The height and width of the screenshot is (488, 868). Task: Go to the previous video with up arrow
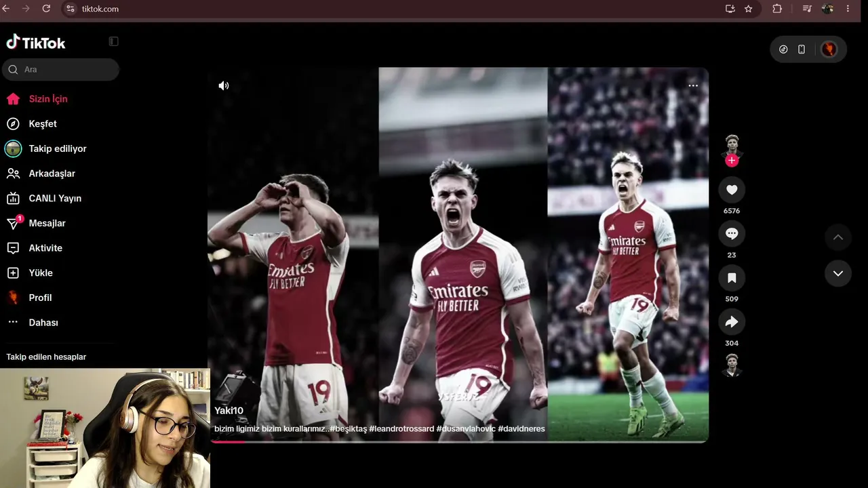[x=838, y=237]
